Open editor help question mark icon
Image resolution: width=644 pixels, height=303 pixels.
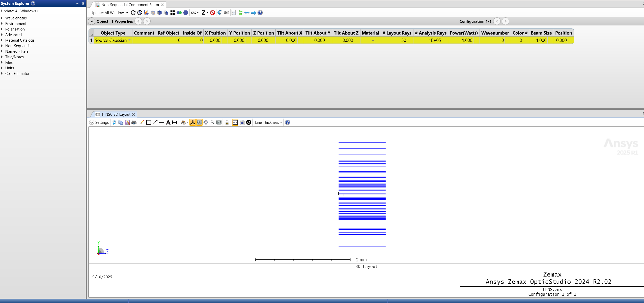pyautogui.click(x=260, y=13)
